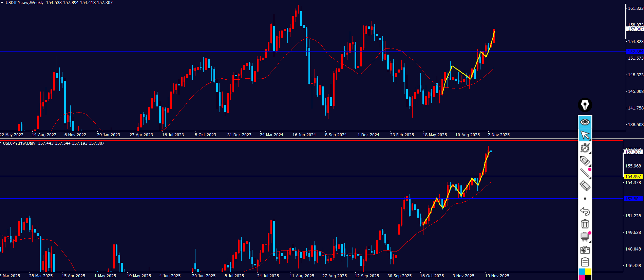Expand the USDJPY Weekly chart title arrow

2,2
